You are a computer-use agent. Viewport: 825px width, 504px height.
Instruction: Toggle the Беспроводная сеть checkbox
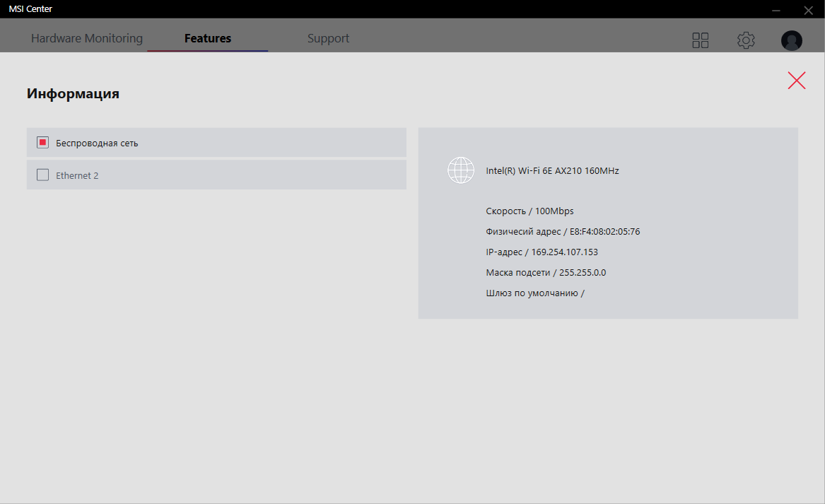click(x=42, y=143)
